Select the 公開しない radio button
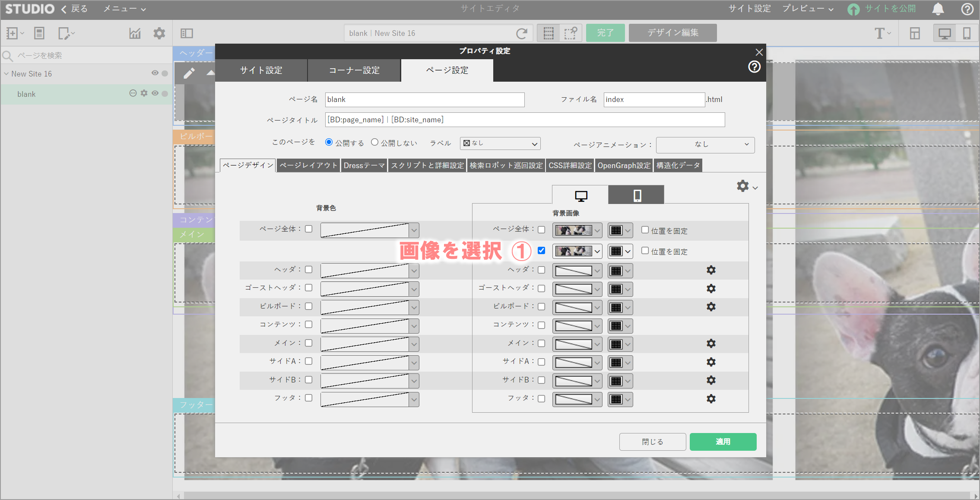The height and width of the screenshot is (500, 980). [x=374, y=142]
